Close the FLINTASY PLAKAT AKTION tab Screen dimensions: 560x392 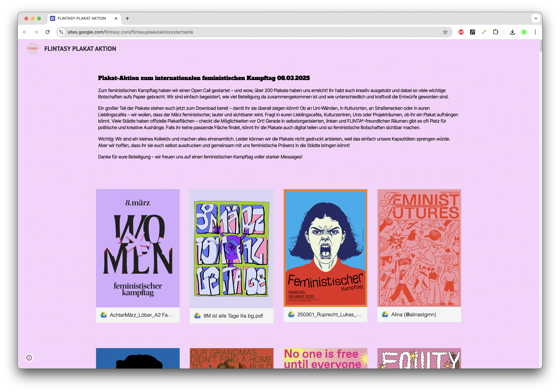pos(116,18)
